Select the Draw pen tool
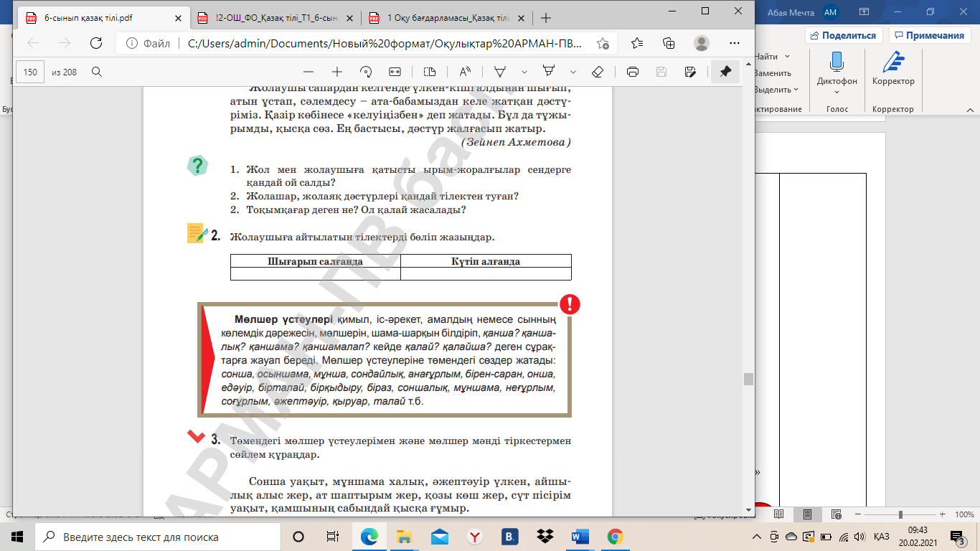 [x=501, y=72]
